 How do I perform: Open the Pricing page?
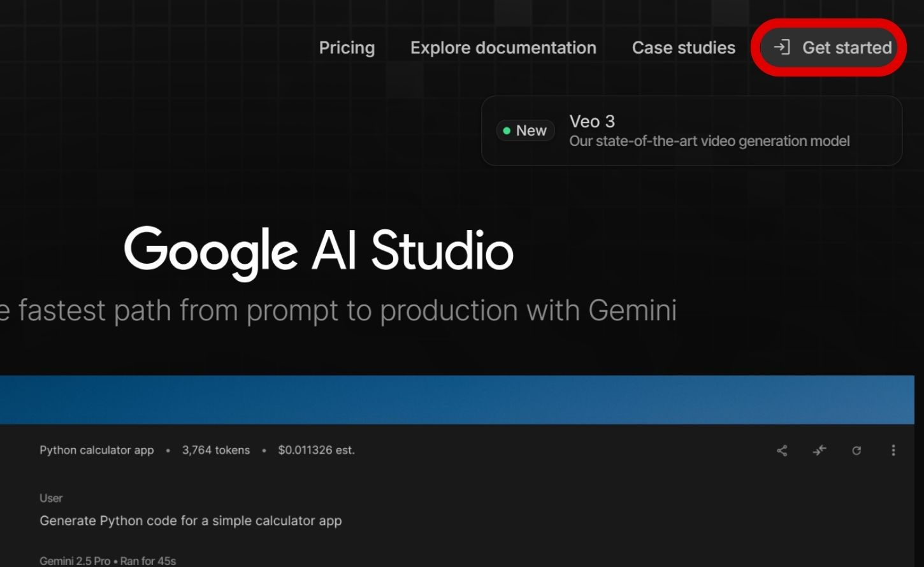click(x=347, y=47)
